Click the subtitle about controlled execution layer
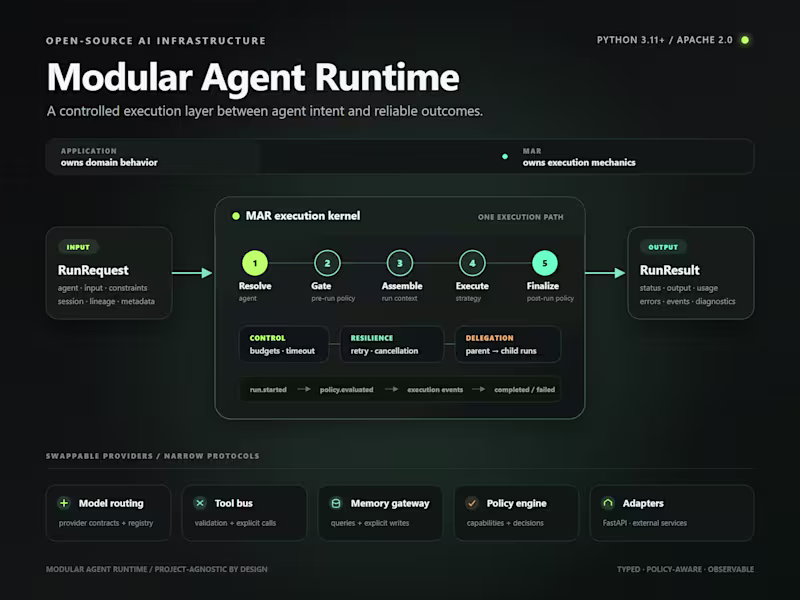Viewport: 800px width, 600px height. click(265, 111)
